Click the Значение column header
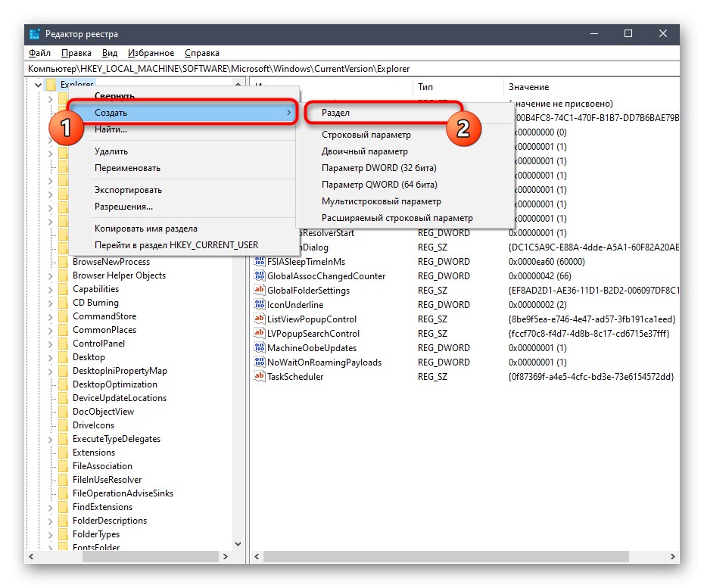Viewport: 704px width, 588px height. 591,86
